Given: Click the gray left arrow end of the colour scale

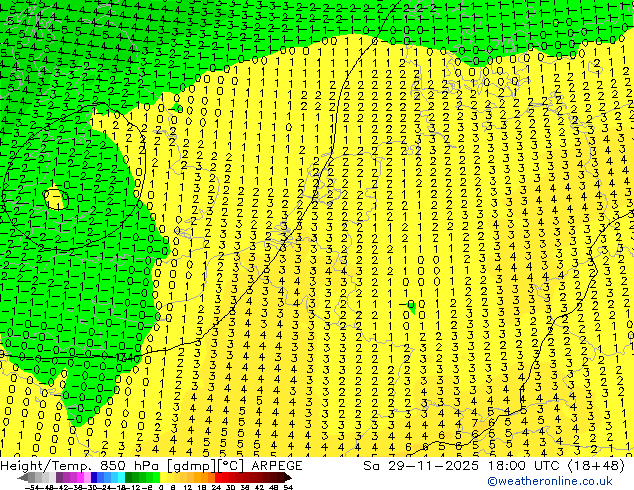Looking at the screenshot, I should tap(23, 478).
